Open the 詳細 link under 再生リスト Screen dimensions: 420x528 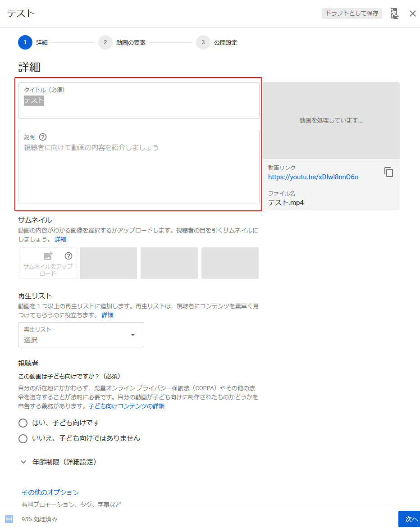tap(107, 315)
